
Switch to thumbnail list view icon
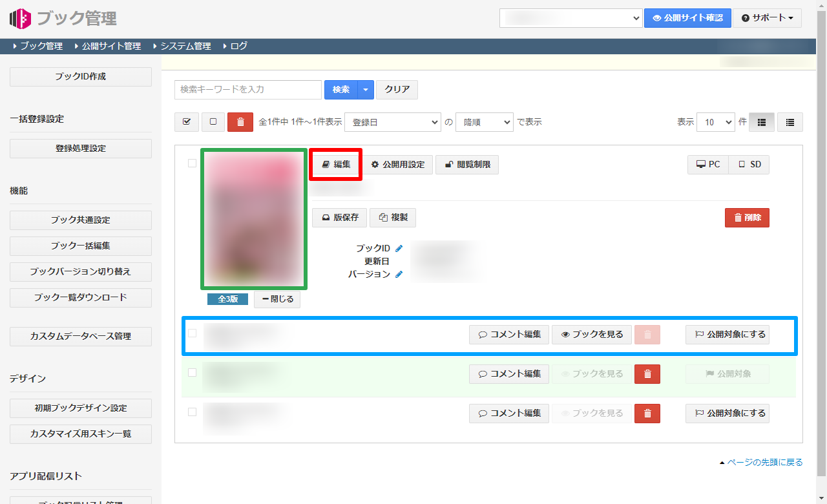point(762,122)
